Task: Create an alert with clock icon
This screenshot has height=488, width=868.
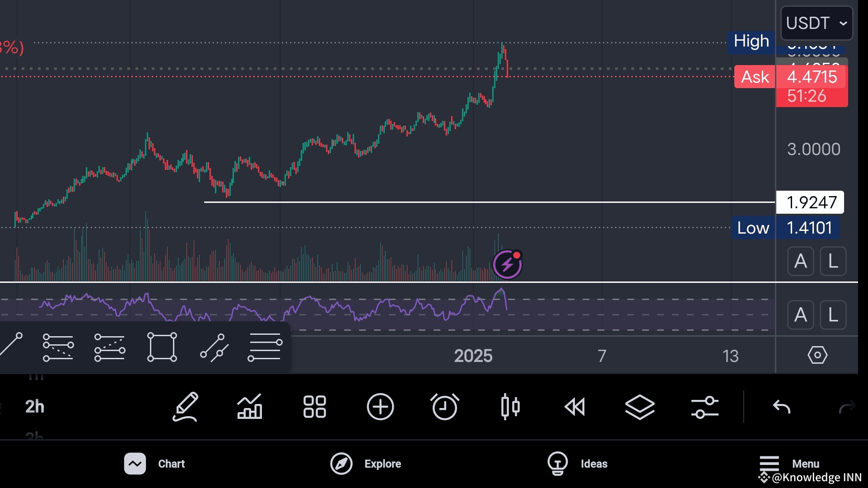Action: (445, 407)
